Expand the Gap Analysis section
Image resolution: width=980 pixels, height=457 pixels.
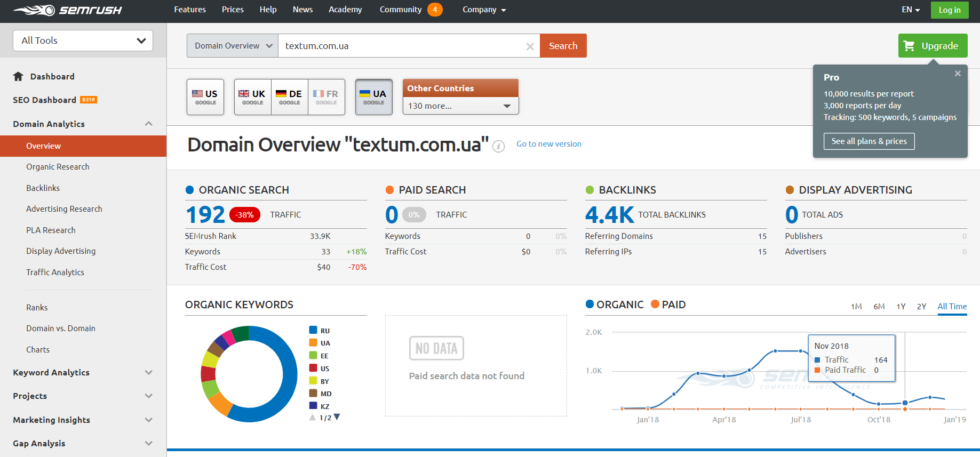coord(148,443)
